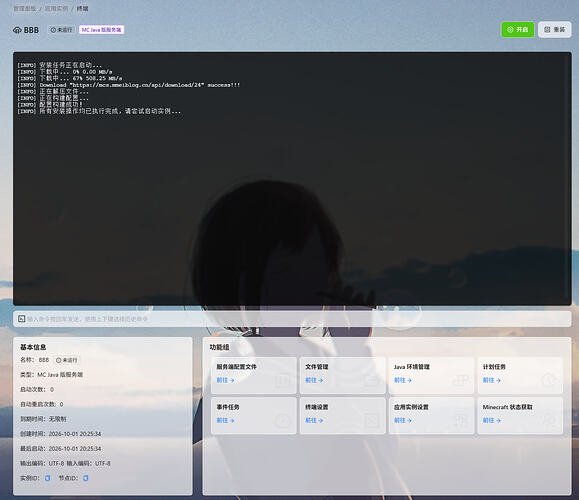Click the 自动重启次数: 0 row

(x=42, y=404)
